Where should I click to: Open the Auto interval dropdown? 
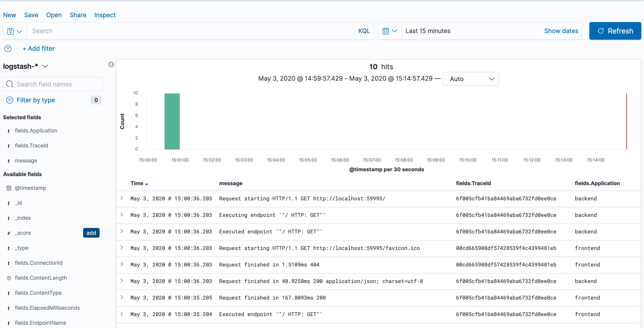tap(471, 79)
